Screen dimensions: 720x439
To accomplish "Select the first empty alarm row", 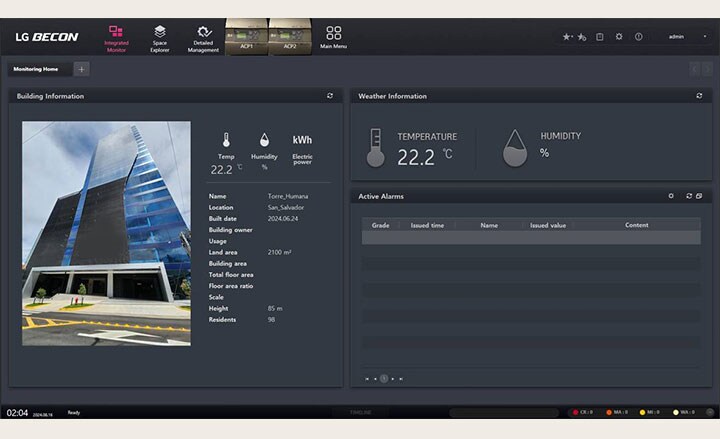I will click(x=531, y=237).
